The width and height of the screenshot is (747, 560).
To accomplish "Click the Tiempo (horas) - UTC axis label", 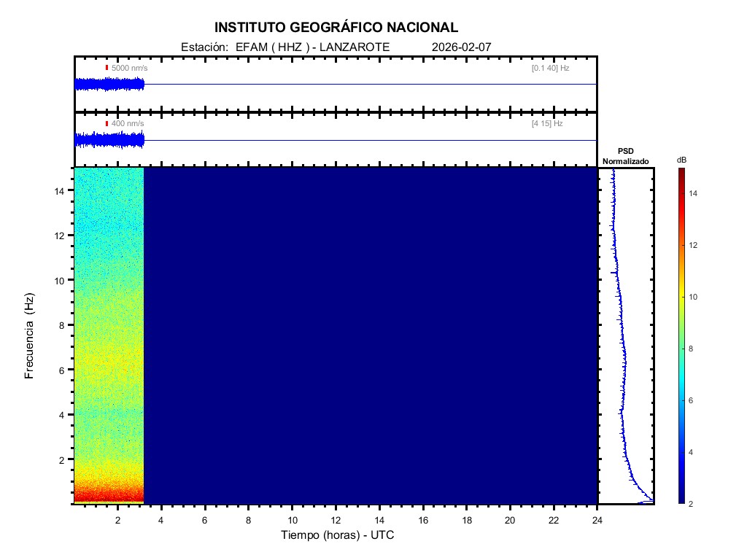I will click(338, 535).
